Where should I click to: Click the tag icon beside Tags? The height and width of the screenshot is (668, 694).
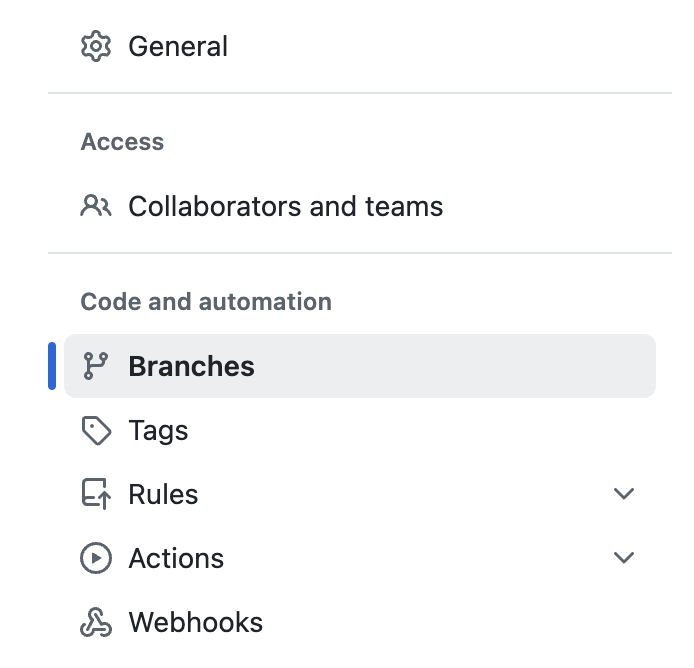pyautogui.click(x=96, y=430)
